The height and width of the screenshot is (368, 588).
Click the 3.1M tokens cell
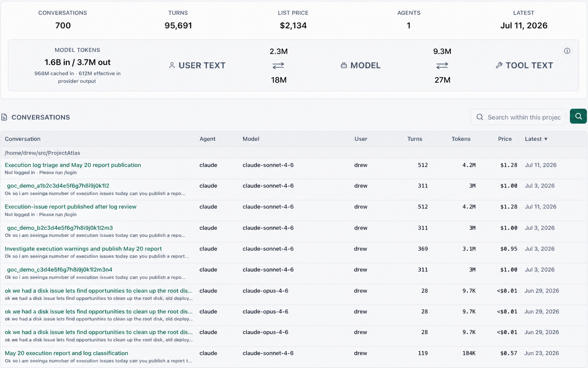pyautogui.click(x=469, y=249)
